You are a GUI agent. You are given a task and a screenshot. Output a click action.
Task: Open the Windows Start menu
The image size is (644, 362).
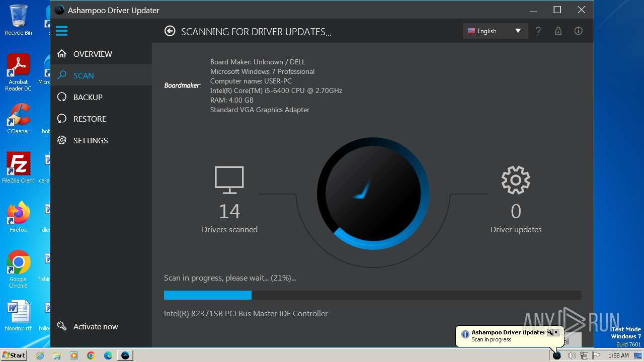click(14, 355)
